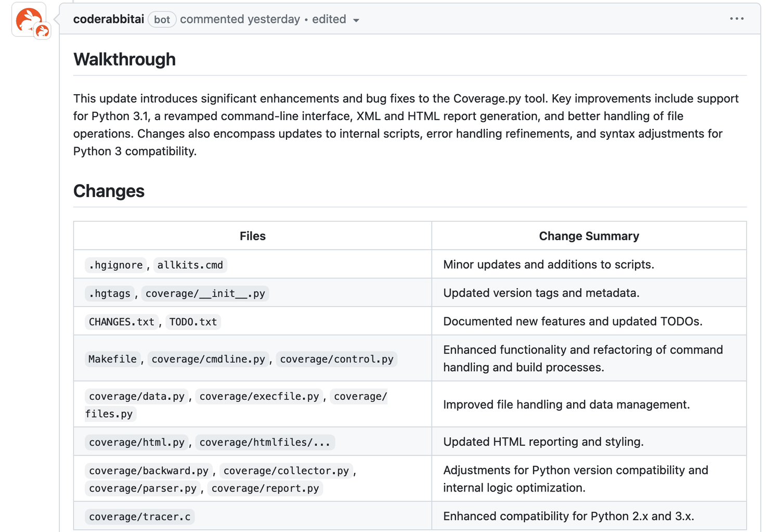Click the coverage/report.py file name
Viewport: 780px width, 532px height.
[x=265, y=488]
